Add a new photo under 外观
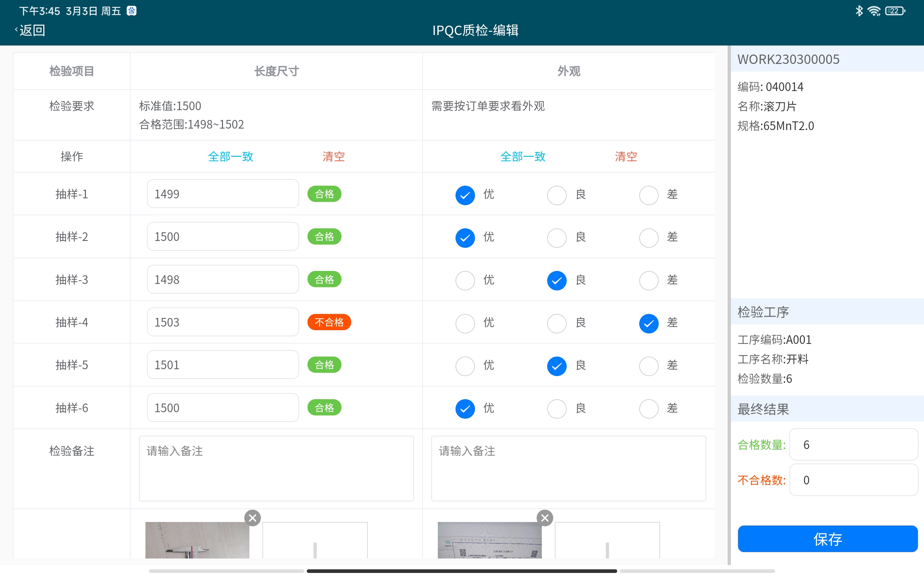The height and width of the screenshot is (578, 924). point(607,540)
